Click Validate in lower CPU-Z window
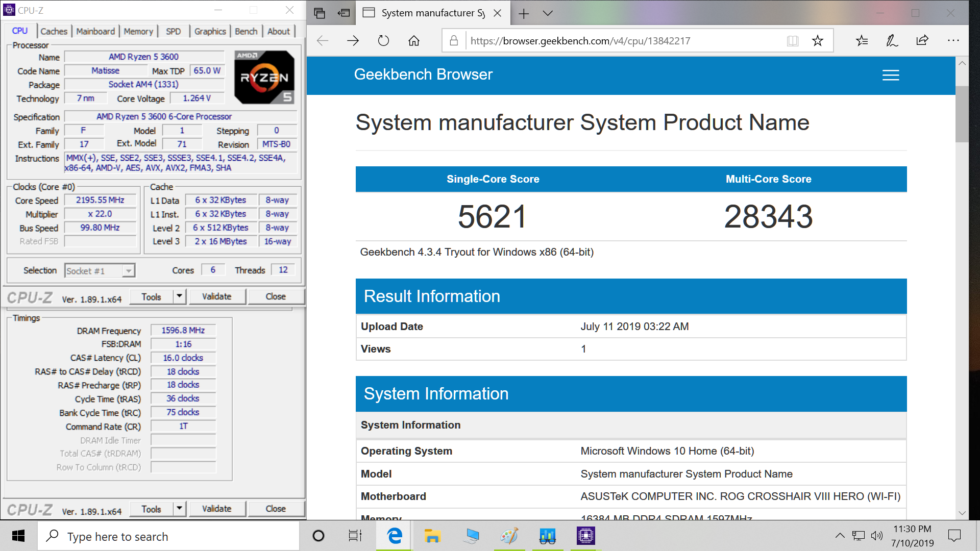Image resolution: width=980 pixels, height=551 pixels. pos(217,509)
